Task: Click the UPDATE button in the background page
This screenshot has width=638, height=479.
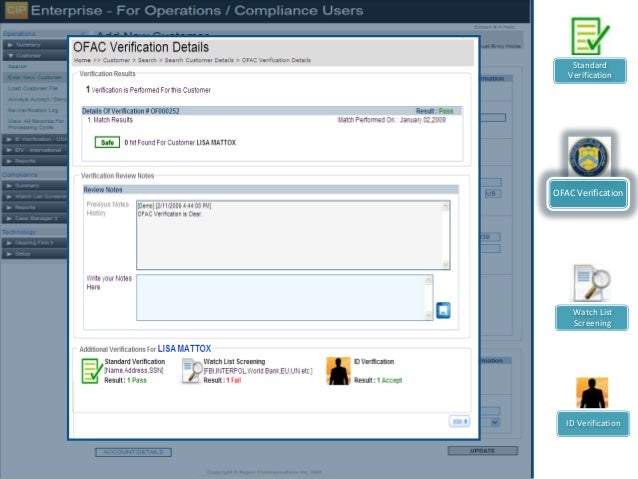Action: coord(483,451)
